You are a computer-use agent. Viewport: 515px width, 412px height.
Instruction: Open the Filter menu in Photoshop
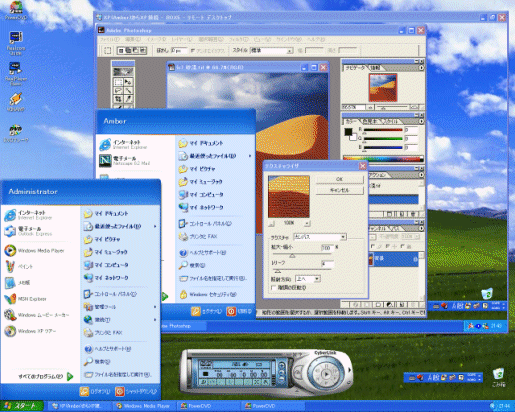point(239,39)
